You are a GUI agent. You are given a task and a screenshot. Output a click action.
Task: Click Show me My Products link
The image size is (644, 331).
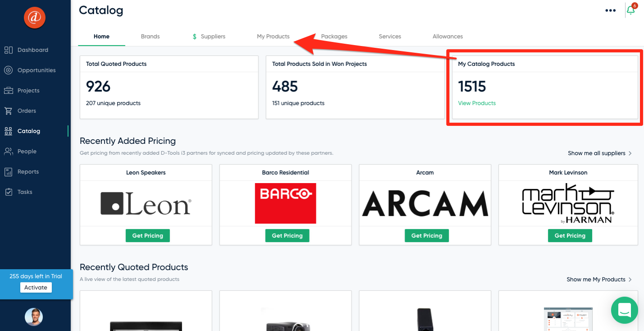coord(596,280)
